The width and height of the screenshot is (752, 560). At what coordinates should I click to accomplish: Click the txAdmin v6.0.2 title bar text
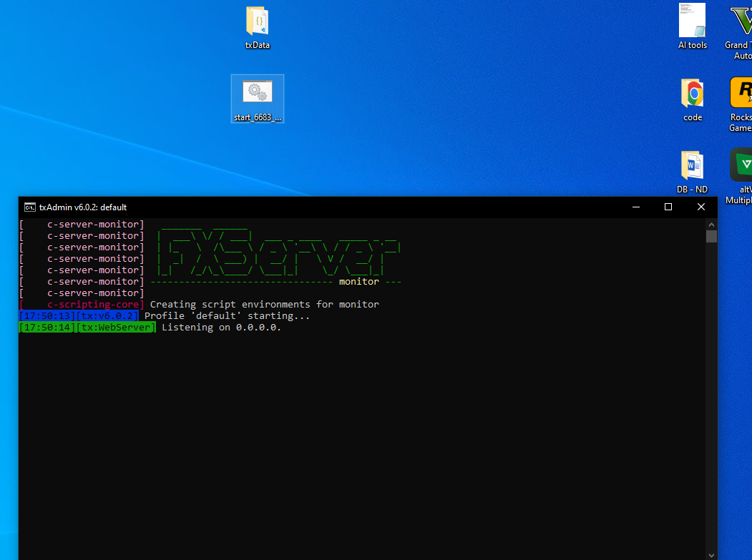click(83, 207)
